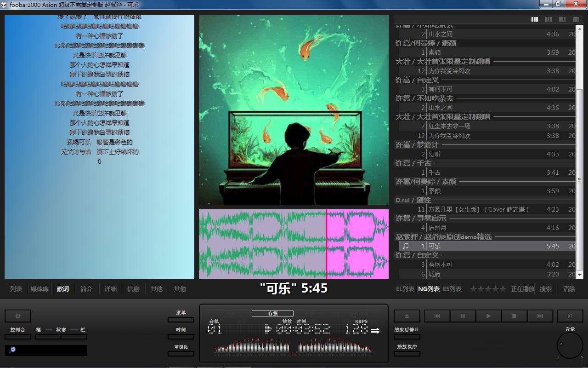Viewport: 588px width, 368px height.
Task: Select the NG列表 playlist tab
Action: point(429,289)
